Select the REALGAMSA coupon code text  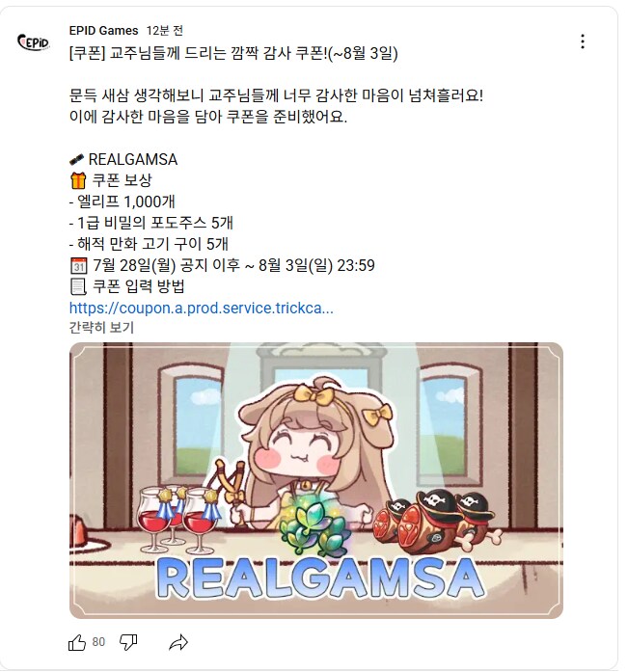point(132,159)
